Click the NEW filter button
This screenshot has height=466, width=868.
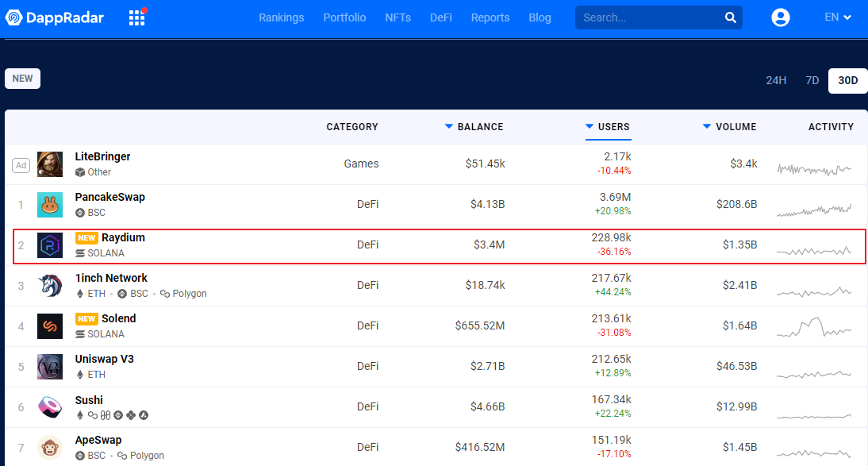[23, 78]
